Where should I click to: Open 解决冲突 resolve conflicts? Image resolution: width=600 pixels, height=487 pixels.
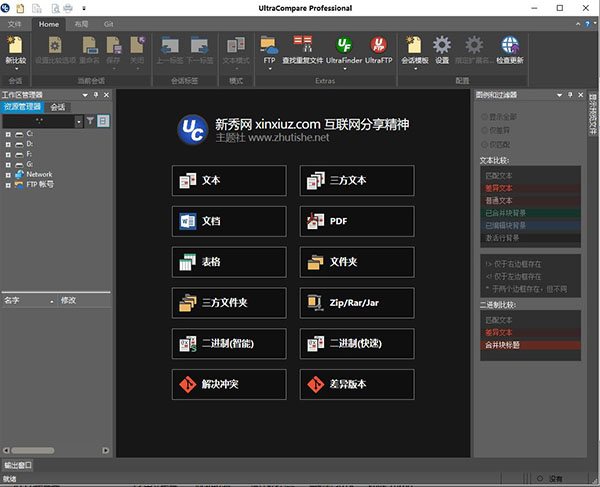point(229,384)
